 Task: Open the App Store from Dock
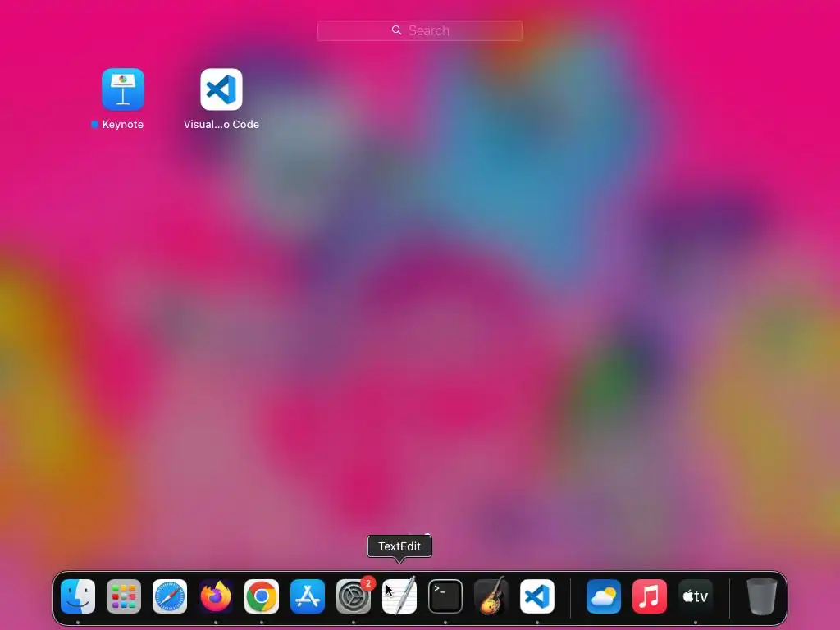click(x=308, y=596)
